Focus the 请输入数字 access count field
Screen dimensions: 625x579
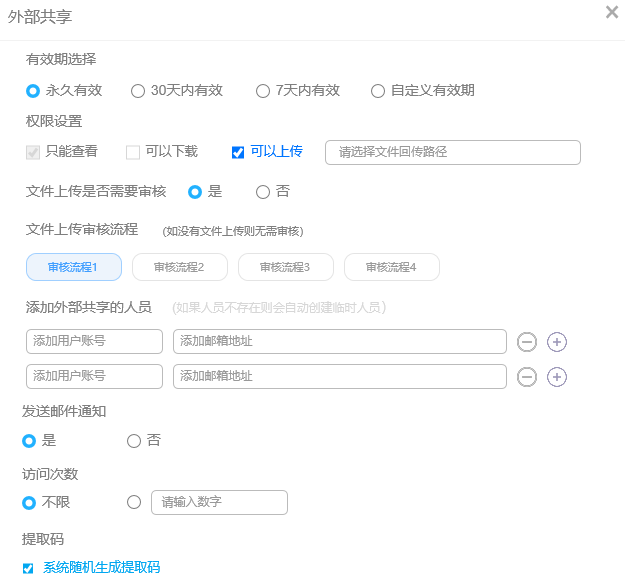pyautogui.click(x=219, y=502)
